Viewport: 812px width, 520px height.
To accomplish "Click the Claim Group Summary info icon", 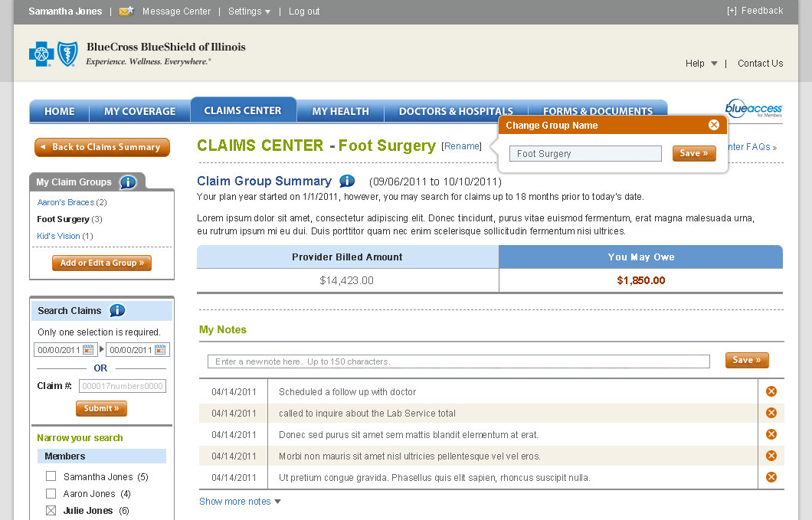I will tap(347, 182).
